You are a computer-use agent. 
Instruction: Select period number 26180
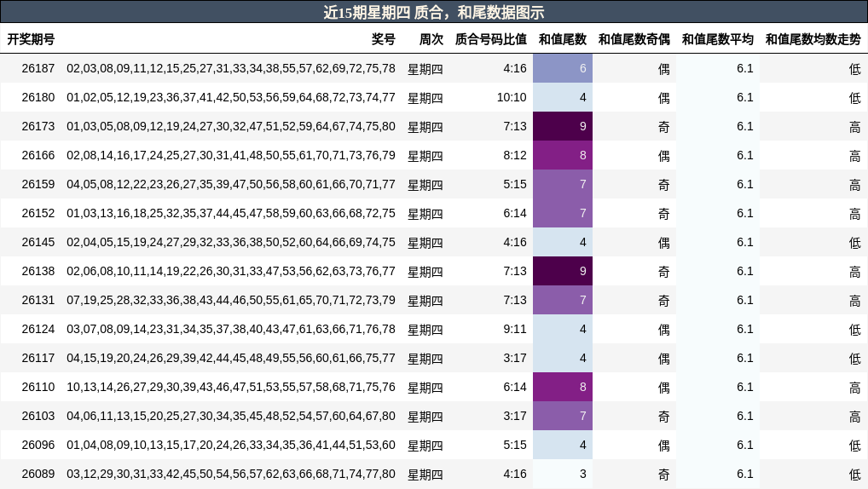[x=38, y=97]
